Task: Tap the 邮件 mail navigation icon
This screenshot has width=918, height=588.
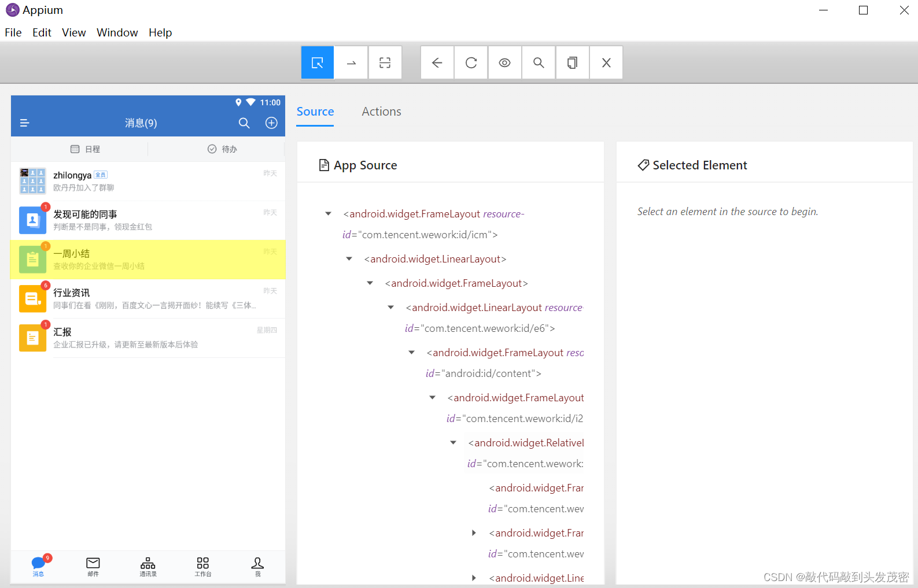Action: [x=93, y=567]
